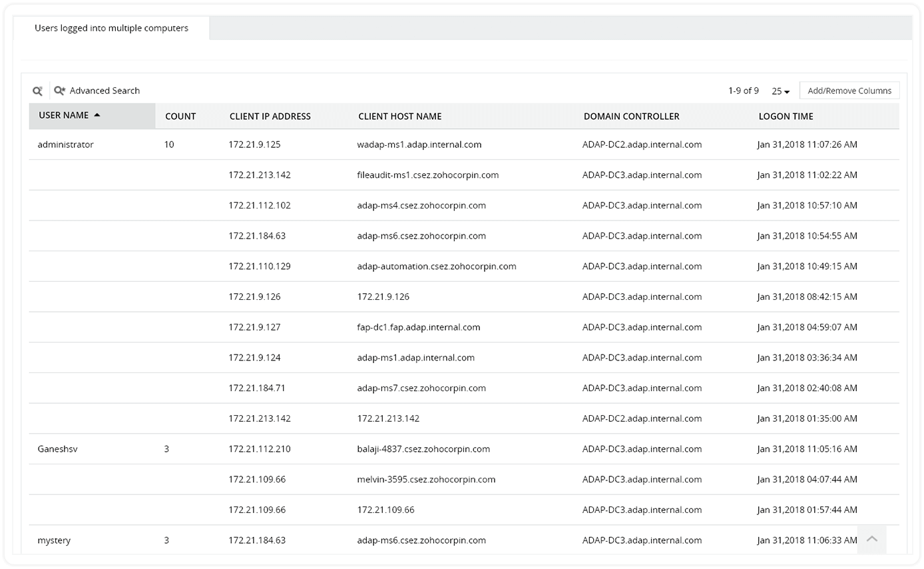The image size is (924, 569).
Task: Sort by the LOGON TIME column
Action: tap(786, 116)
